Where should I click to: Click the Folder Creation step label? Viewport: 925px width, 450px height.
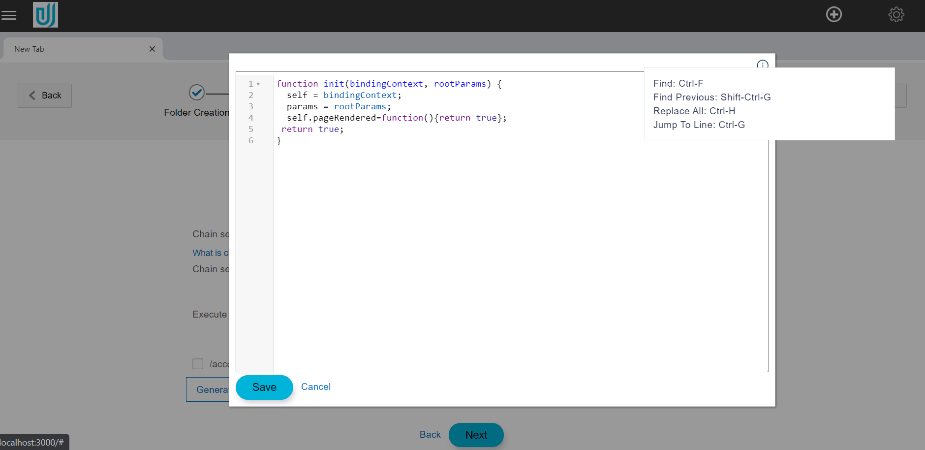pos(196,113)
